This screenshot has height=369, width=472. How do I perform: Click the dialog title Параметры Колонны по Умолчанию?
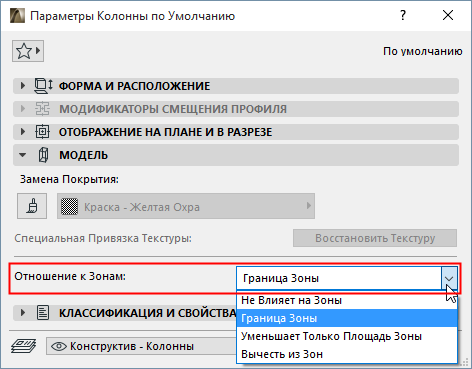tap(133, 16)
